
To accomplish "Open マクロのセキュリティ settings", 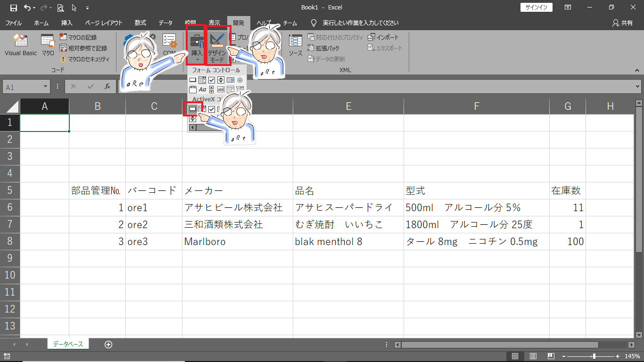I will 84,59.
